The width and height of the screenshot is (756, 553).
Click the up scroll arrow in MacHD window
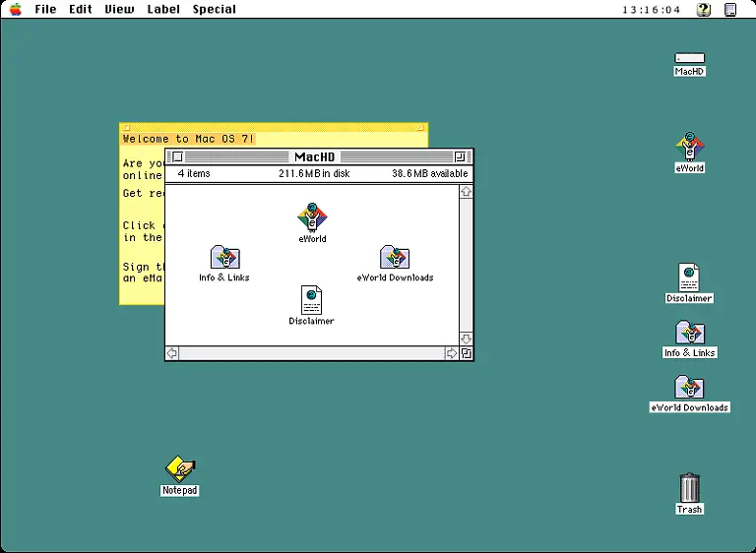[466, 192]
